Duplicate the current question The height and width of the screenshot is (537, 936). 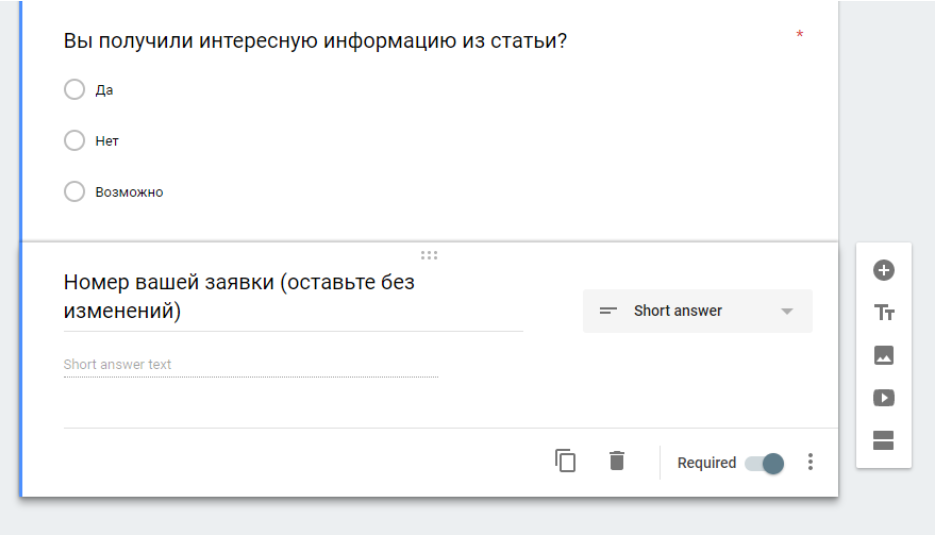566,461
